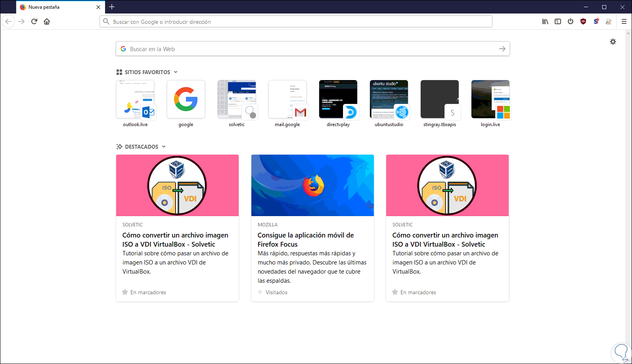Reload the current page
632x364 pixels.
click(34, 21)
